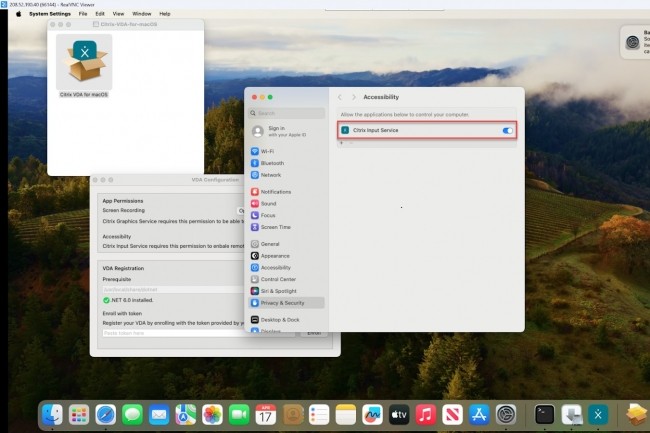Viewport: 650px width, 433px height.
Task: Click the plus button under the app list
Action: tap(342, 143)
